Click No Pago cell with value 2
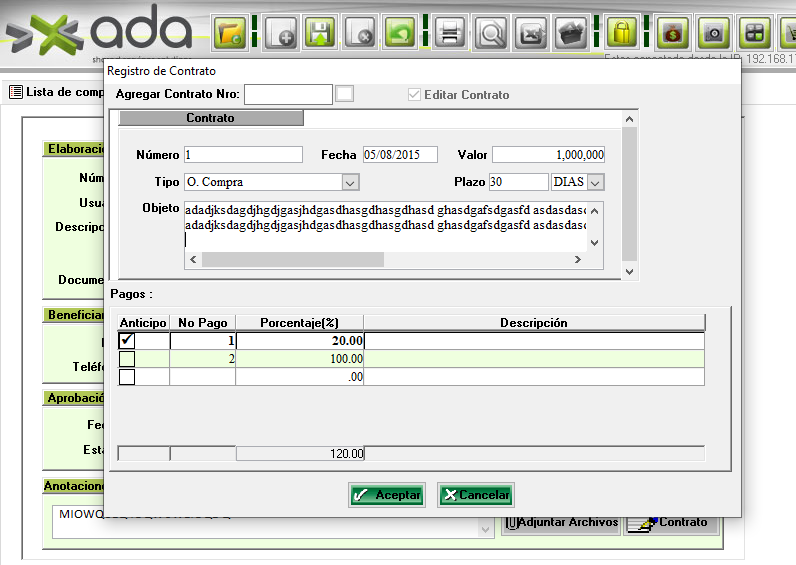Viewport: 796px width, 565px height. [x=203, y=359]
